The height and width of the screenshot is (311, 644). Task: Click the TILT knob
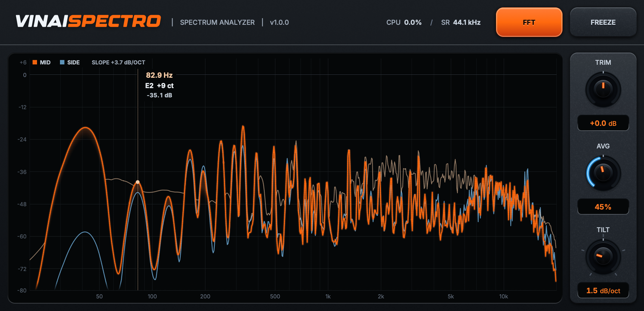(x=603, y=257)
